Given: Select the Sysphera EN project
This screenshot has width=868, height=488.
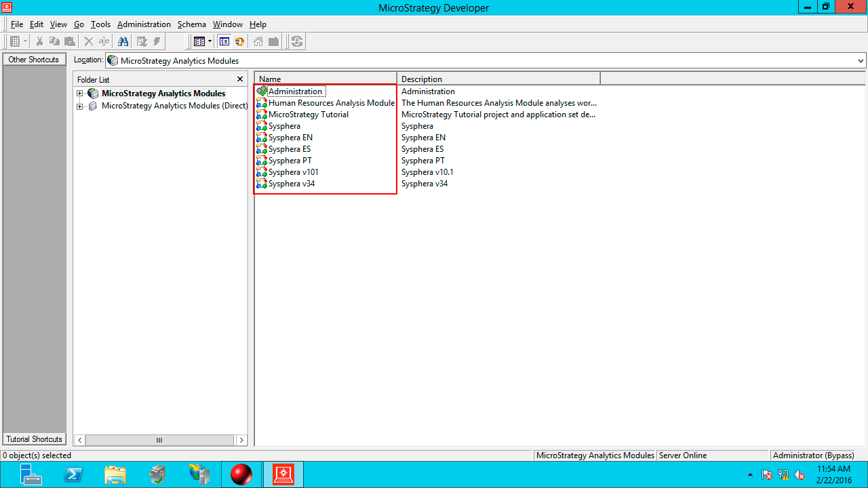Looking at the screenshot, I should click(285, 138).
